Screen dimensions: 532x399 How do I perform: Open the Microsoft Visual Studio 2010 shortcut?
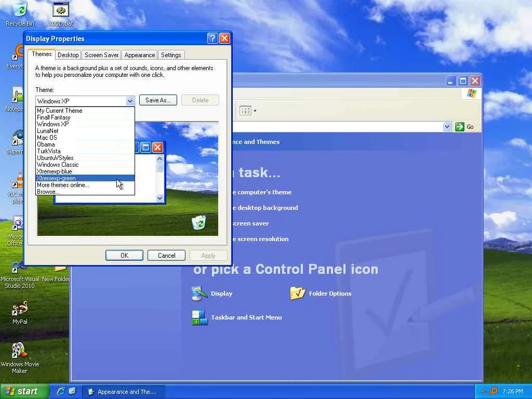pos(20,275)
